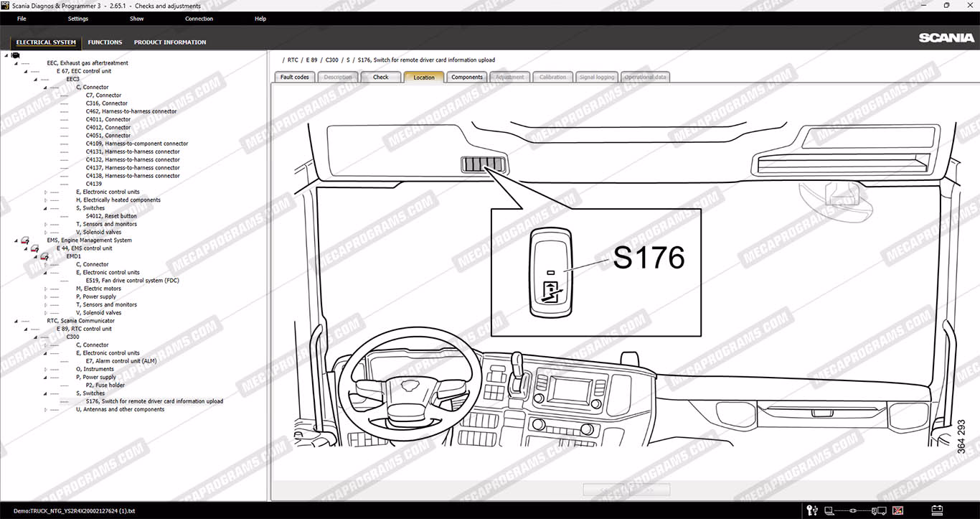Open the Check tab

381,77
